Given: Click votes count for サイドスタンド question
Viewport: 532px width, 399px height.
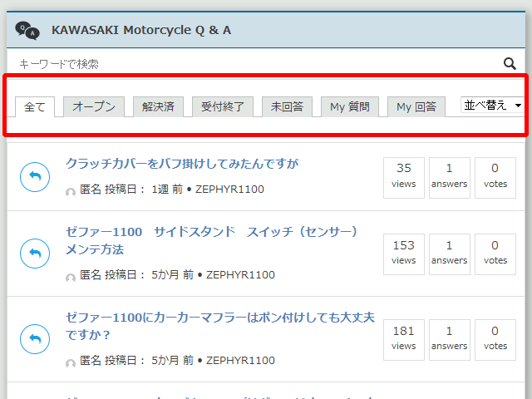Looking at the screenshot, I should point(495,254).
